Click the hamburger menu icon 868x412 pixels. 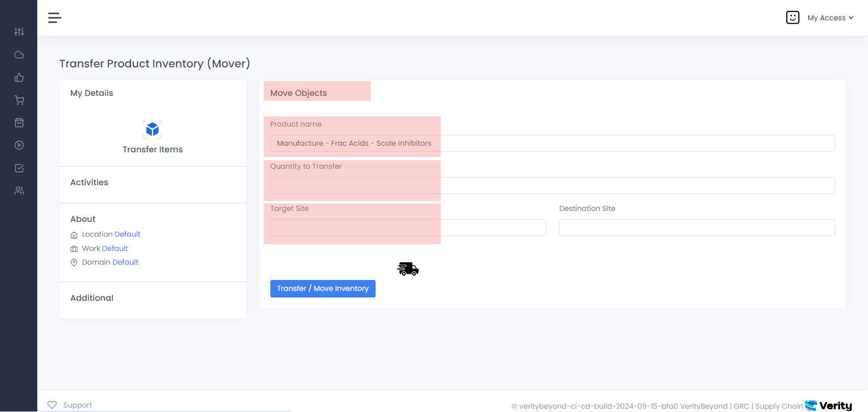[55, 18]
